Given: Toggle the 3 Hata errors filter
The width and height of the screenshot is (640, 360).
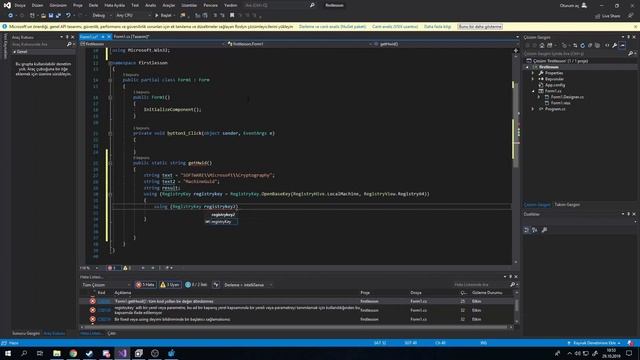Looking at the screenshot, I should coord(146,284).
